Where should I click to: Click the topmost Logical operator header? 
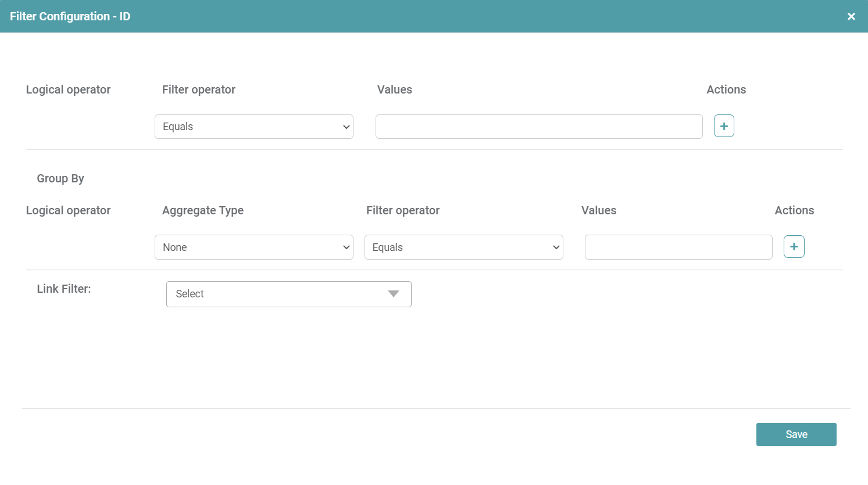pyautogui.click(x=68, y=89)
